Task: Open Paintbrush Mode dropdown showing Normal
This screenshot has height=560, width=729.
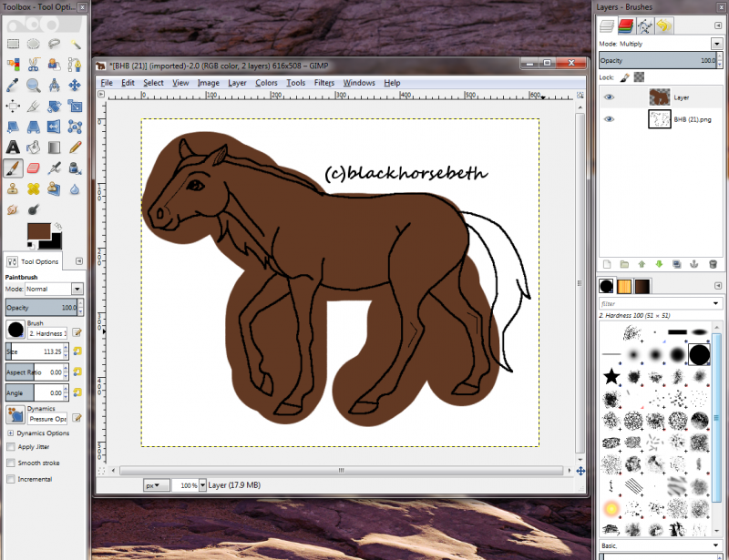Action: point(54,289)
